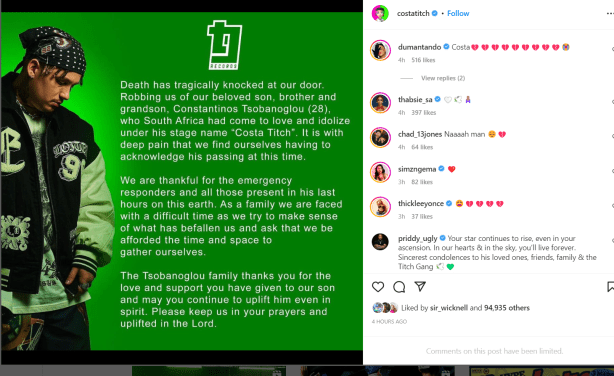Open thickleeyonce username link

coord(421,203)
